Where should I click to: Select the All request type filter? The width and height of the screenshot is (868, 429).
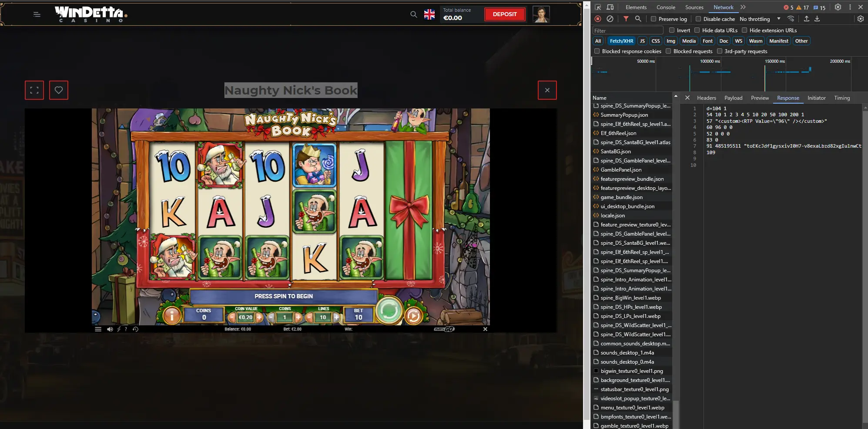click(598, 41)
